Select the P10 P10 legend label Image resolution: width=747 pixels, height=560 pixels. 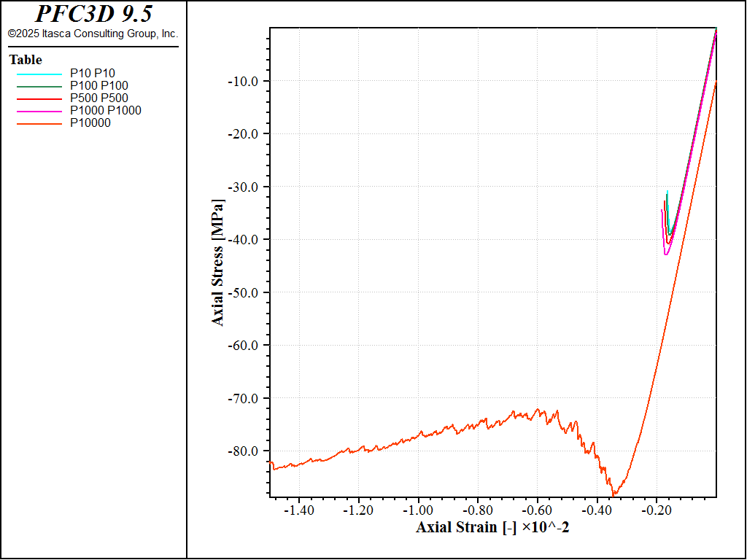coord(93,74)
